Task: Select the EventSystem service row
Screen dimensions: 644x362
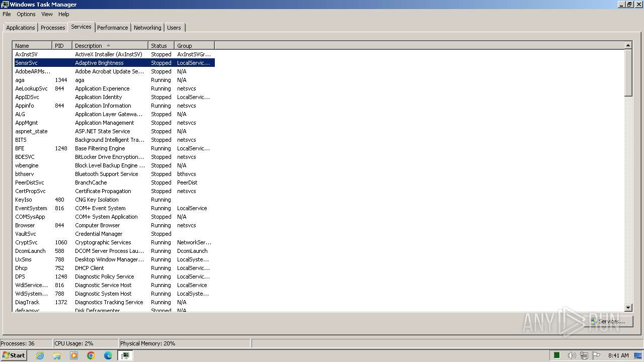Action: [x=114, y=208]
